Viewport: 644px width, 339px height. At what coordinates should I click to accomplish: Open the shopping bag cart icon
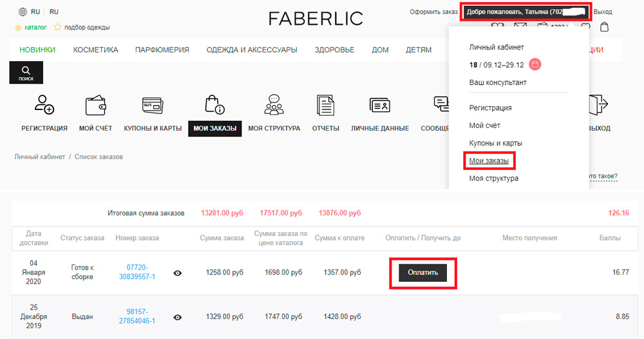[x=604, y=27]
